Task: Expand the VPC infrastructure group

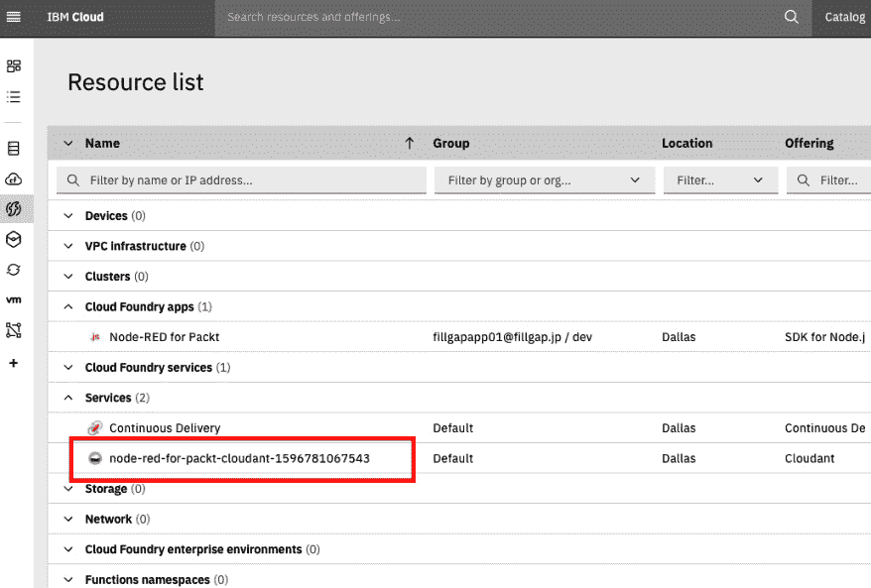Action: [68, 246]
